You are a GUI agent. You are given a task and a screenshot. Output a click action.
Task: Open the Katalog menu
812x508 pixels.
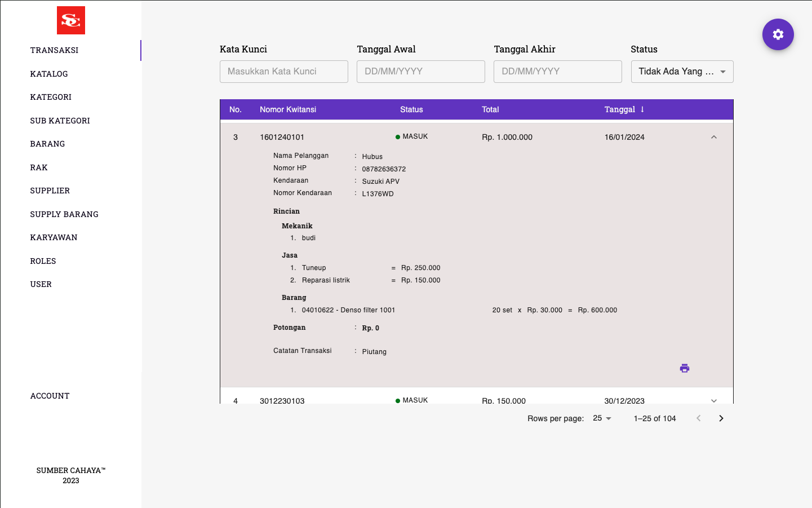pos(49,74)
